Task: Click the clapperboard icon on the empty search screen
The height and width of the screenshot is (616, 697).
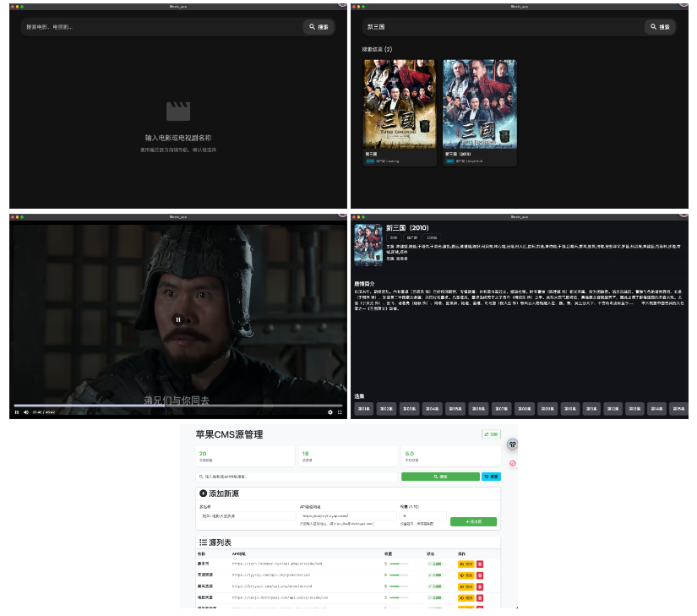Action: point(178,112)
